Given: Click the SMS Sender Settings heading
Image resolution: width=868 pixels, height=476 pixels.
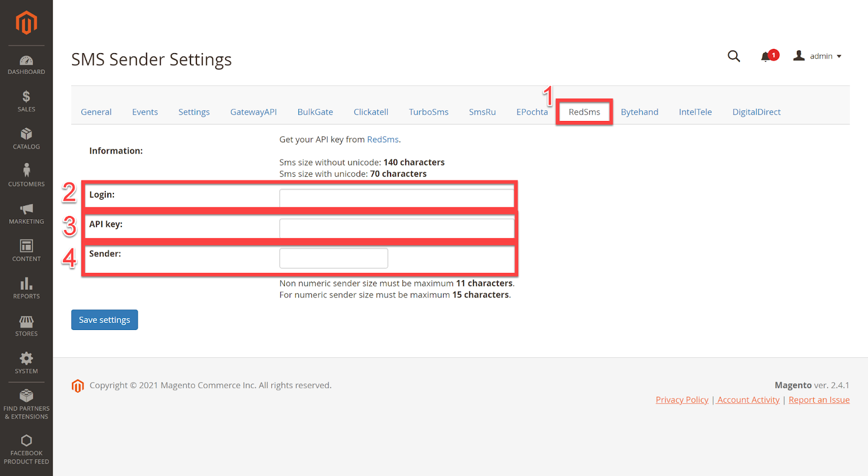Looking at the screenshot, I should tap(151, 59).
